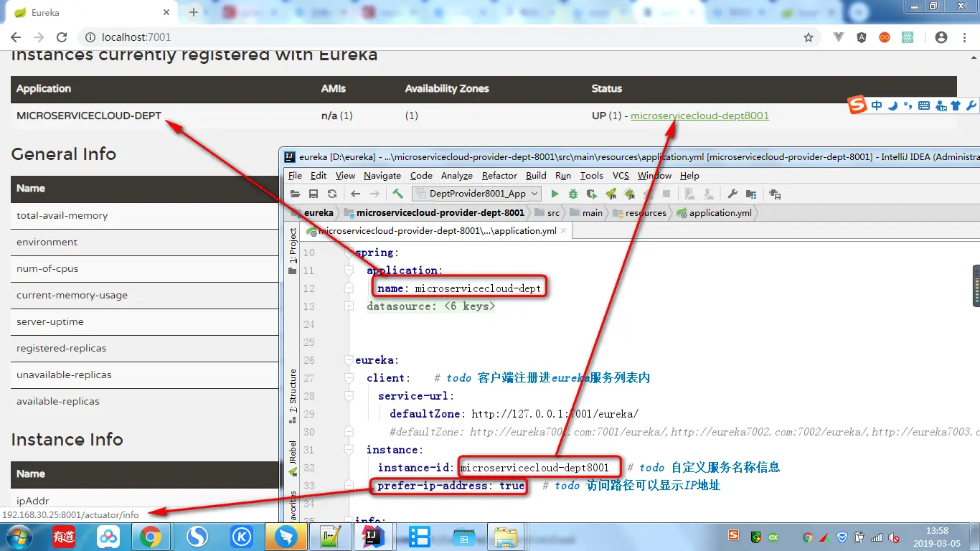Open the React devtools extension icon
This screenshot has height=551, width=980.
[x=908, y=37]
